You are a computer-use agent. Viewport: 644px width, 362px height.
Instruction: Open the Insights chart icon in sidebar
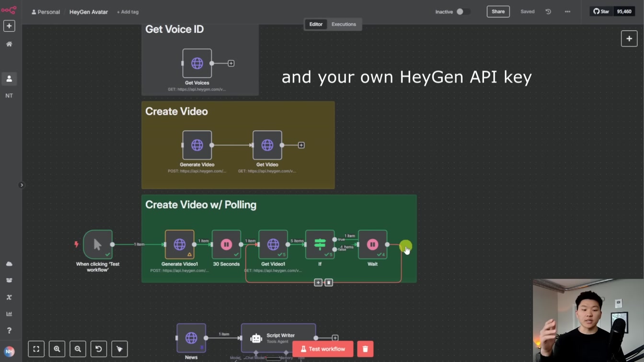point(9,314)
